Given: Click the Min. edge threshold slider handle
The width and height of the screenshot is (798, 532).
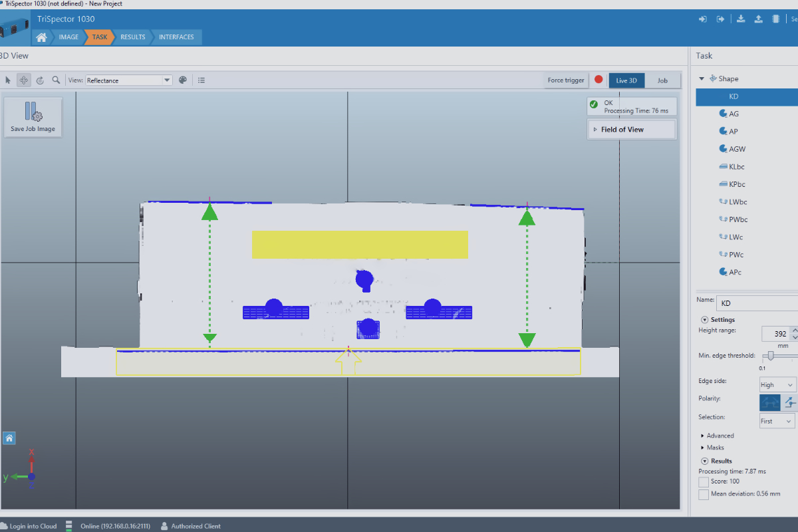Looking at the screenshot, I should 771,356.
